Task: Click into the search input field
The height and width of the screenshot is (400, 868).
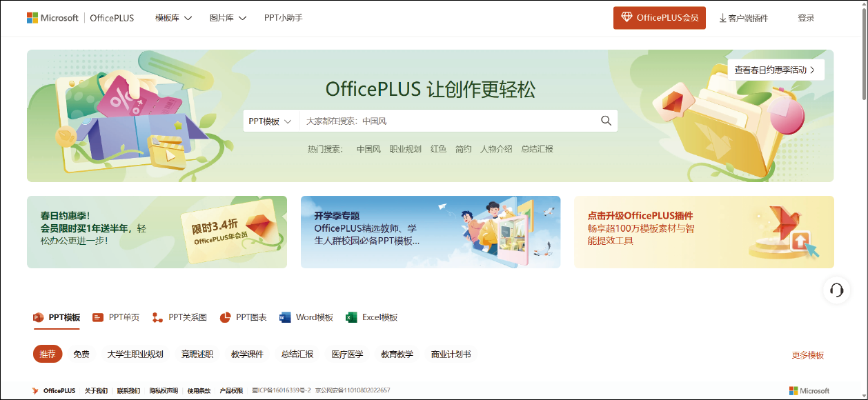Action: [448, 121]
